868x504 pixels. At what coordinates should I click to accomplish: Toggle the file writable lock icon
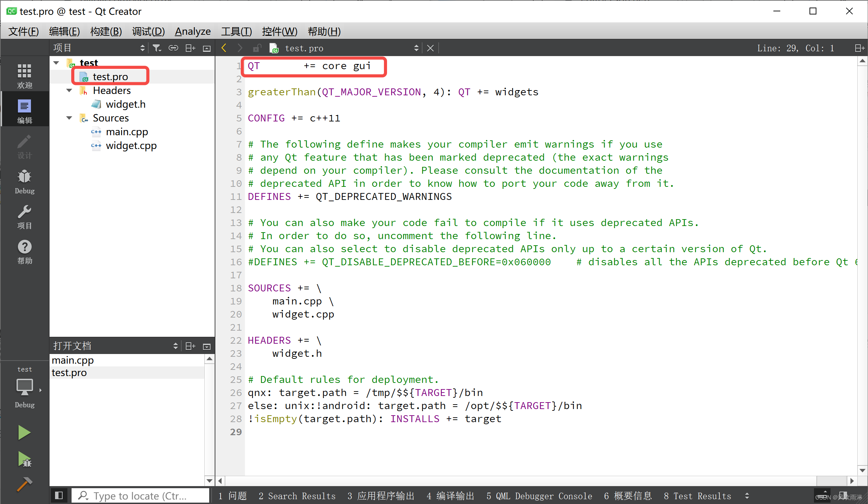coord(257,48)
